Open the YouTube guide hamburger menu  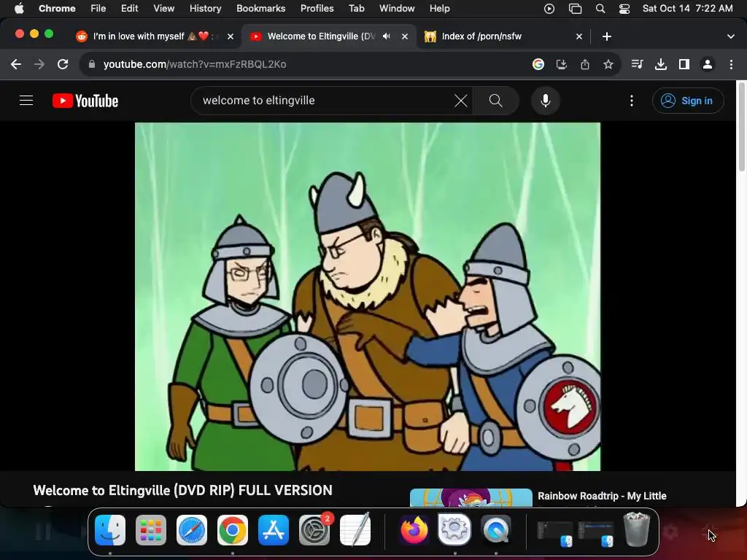pyautogui.click(x=26, y=101)
